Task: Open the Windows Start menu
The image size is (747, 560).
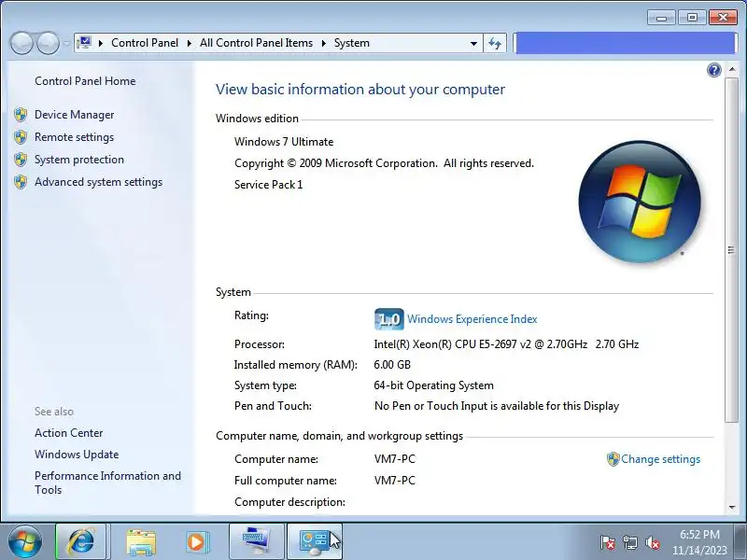Action: (x=25, y=541)
